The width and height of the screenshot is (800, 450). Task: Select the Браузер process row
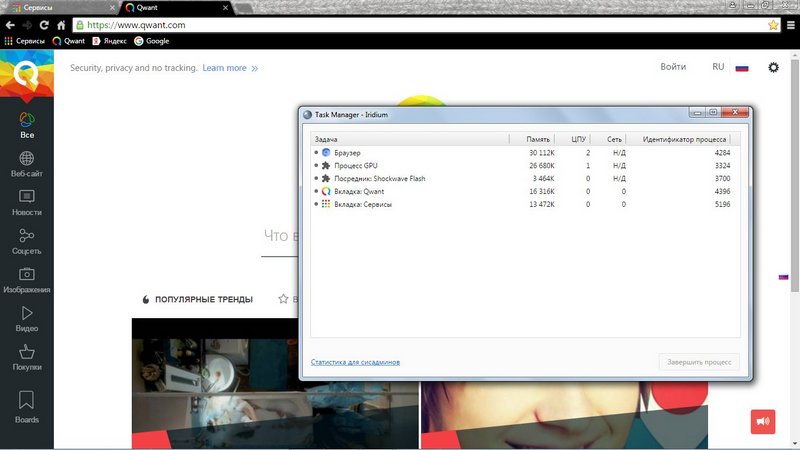click(526, 153)
